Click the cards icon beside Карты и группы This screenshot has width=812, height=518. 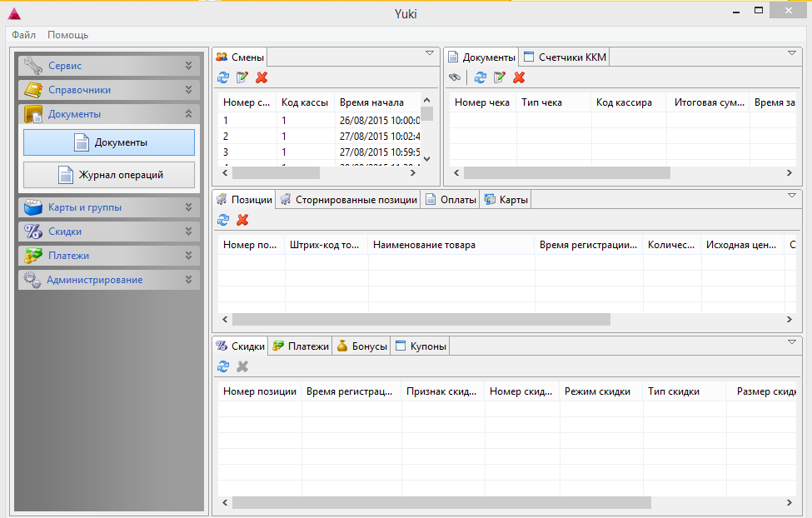point(33,207)
